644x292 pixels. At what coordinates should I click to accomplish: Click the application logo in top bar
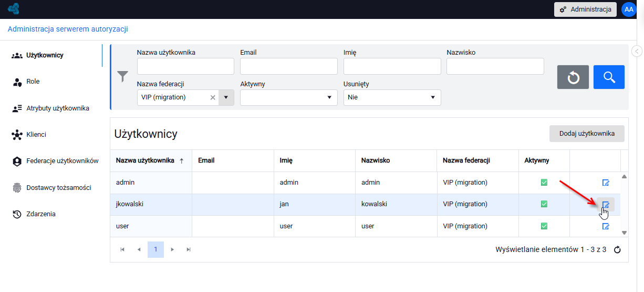(14, 9)
